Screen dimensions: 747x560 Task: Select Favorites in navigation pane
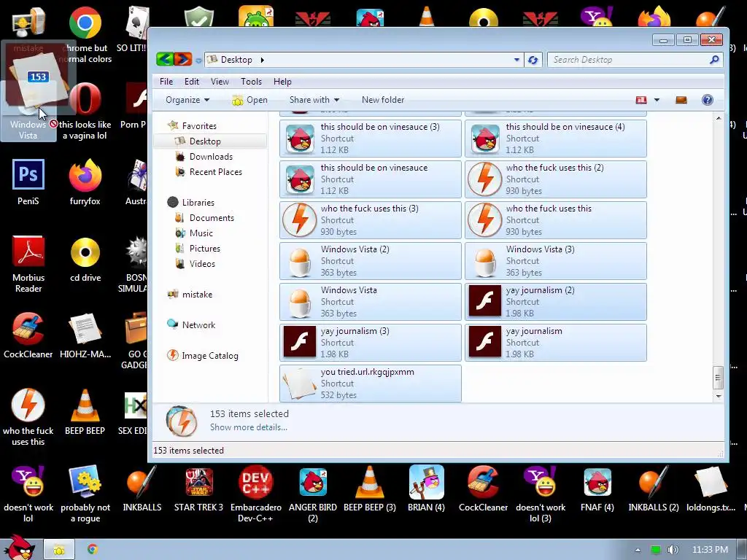click(x=192, y=125)
